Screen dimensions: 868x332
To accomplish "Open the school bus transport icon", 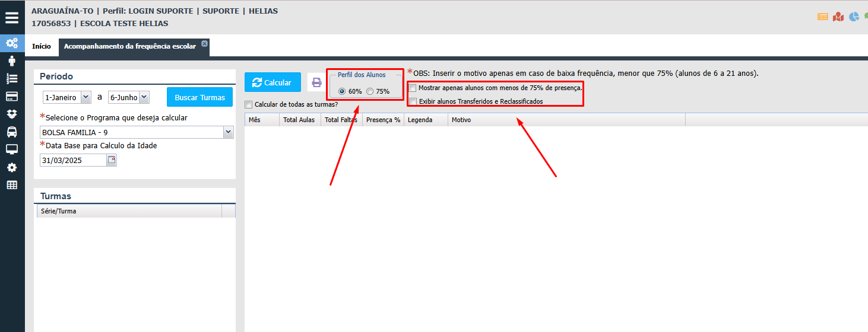I will click(12, 132).
